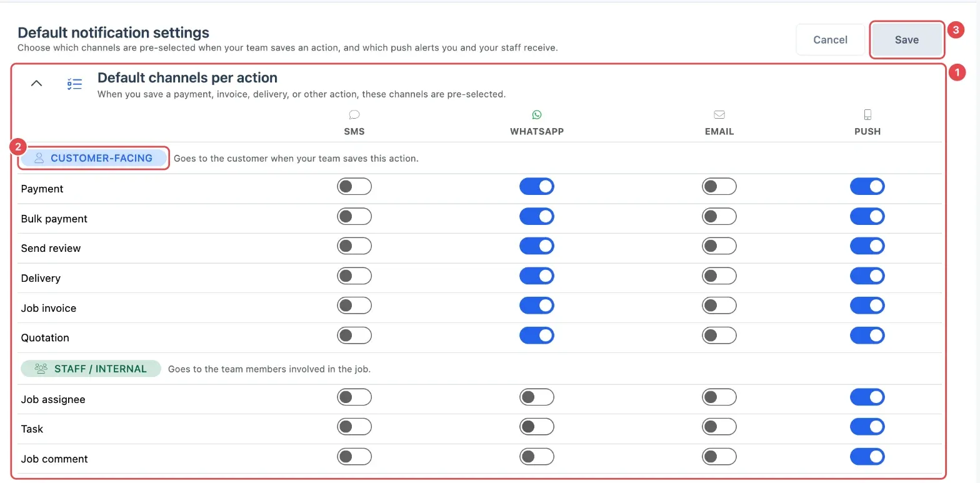Click the SMS speech bubble icon
Image resolution: width=980 pixels, height=483 pixels.
[x=354, y=114]
